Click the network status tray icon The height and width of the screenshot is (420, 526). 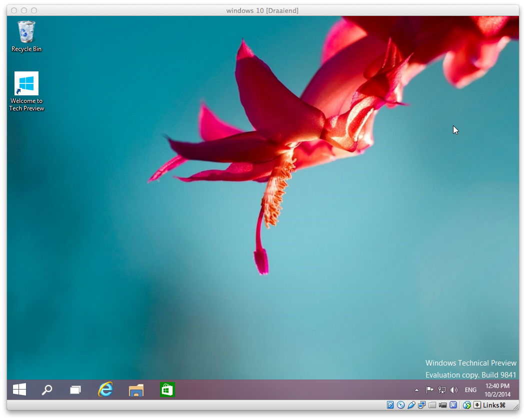[x=442, y=390]
